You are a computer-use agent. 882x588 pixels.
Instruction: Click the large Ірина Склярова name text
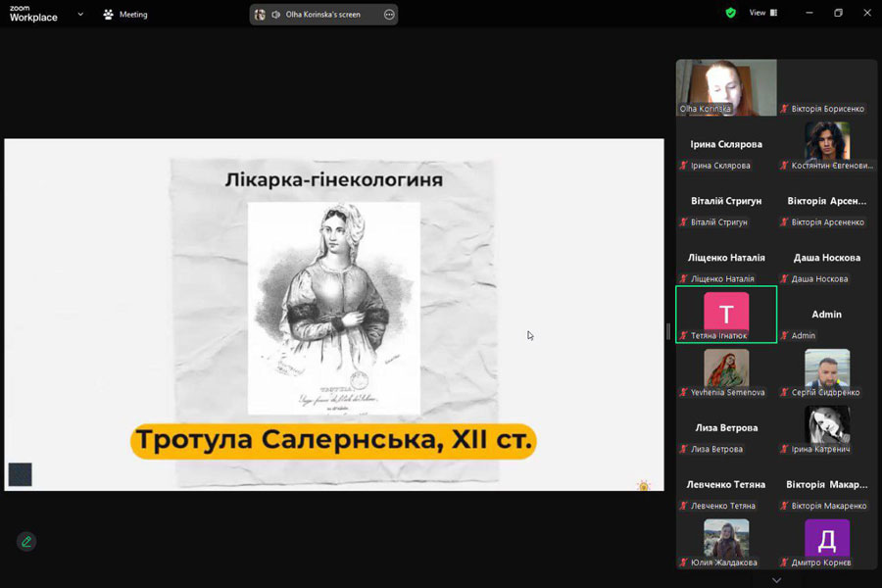tap(726, 144)
